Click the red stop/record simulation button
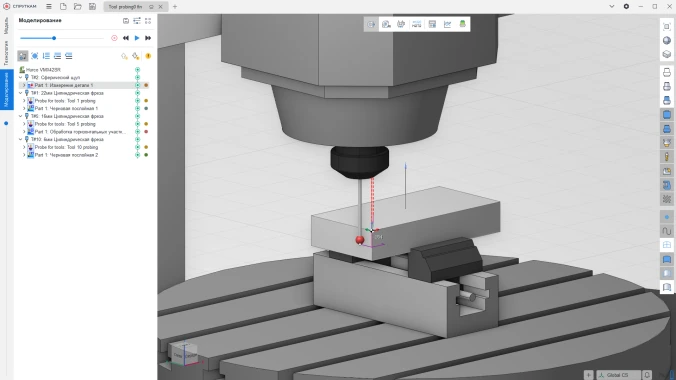 pos(114,38)
